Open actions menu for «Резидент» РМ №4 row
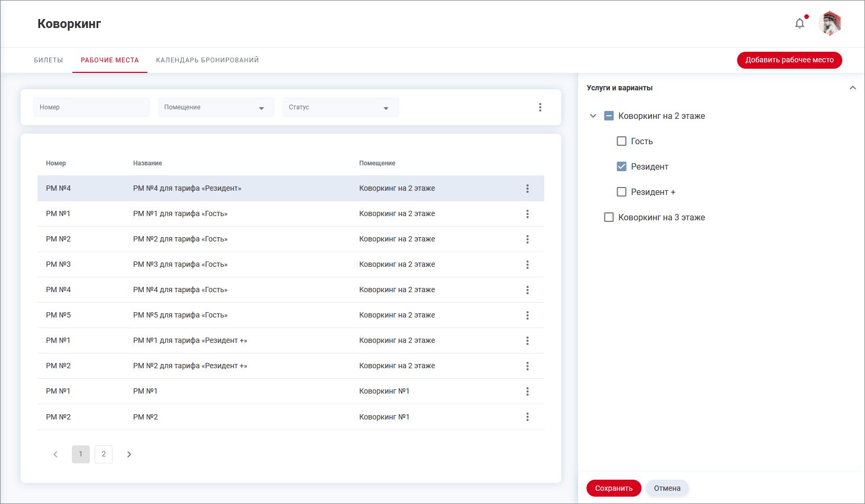Image resolution: width=865 pixels, height=504 pixels. [527, 189]
